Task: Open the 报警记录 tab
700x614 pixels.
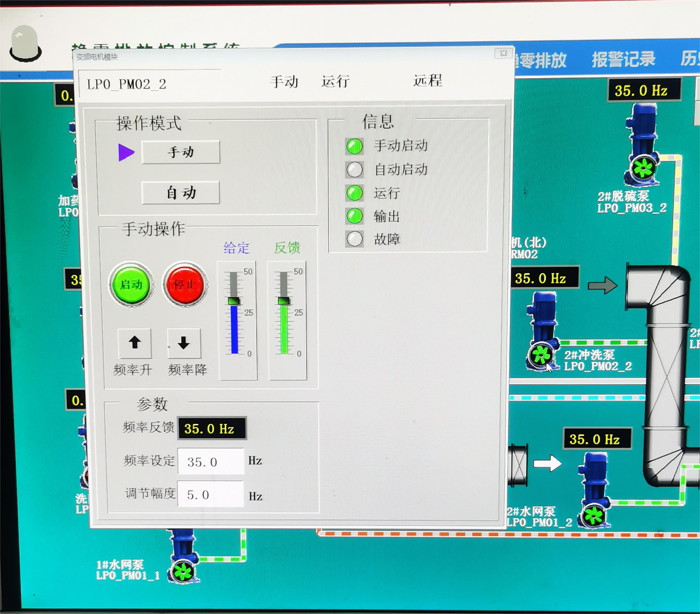Action: pos(623,59)
